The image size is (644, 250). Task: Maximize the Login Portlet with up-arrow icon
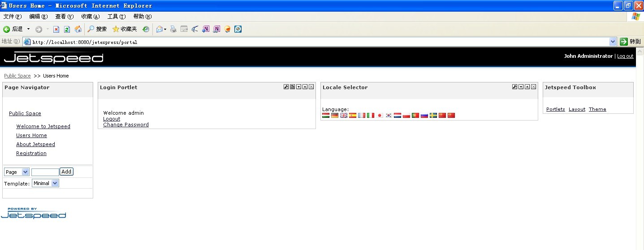tap(305, 87)
